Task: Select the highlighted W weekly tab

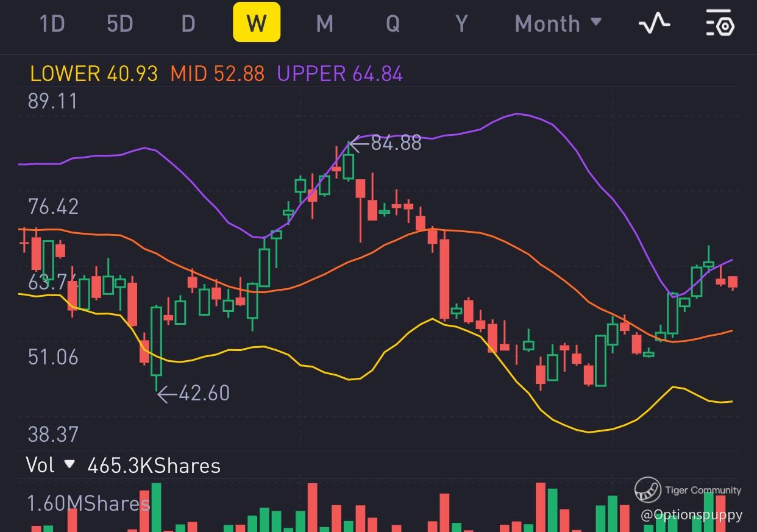Action: [257, 23]
